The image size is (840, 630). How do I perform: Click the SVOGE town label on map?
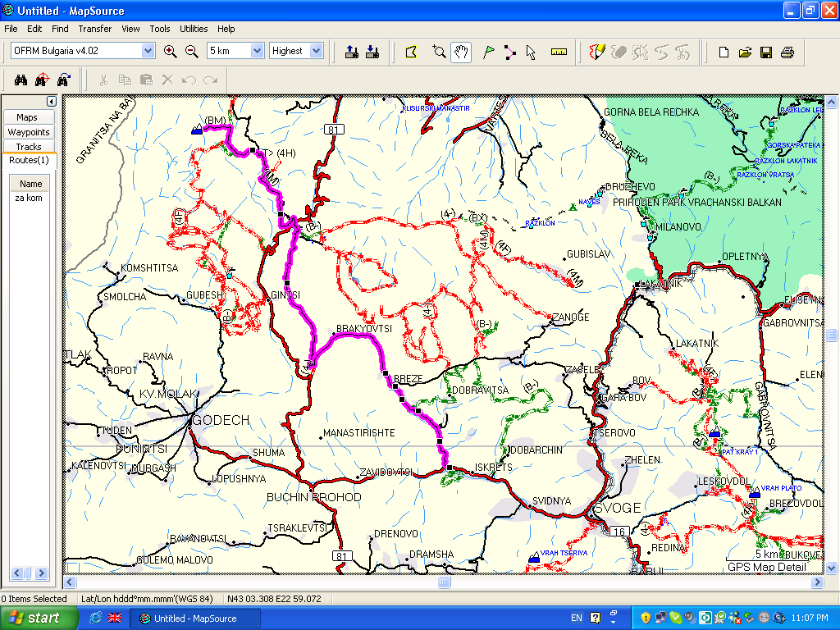[617, 508]
